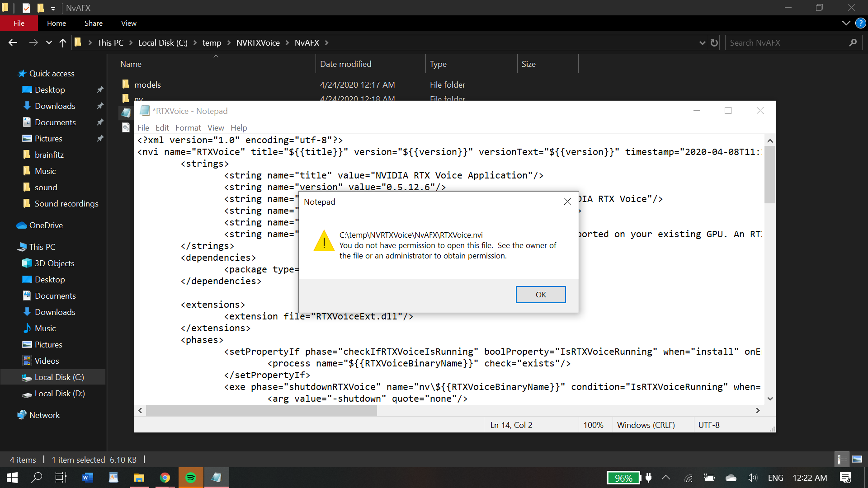
Task: Go forward with Explorer's forward arrow
Action: click(33, 42)
